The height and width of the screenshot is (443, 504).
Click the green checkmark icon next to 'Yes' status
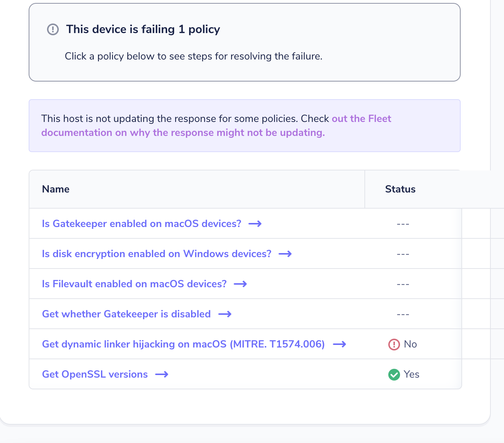(x=394, y=375)
